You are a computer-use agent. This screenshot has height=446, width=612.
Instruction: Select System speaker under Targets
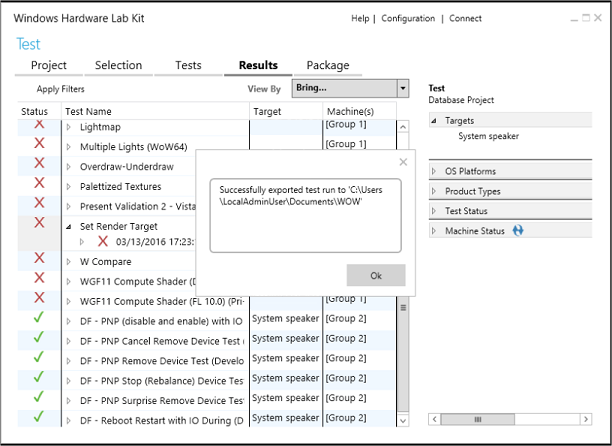488,136
